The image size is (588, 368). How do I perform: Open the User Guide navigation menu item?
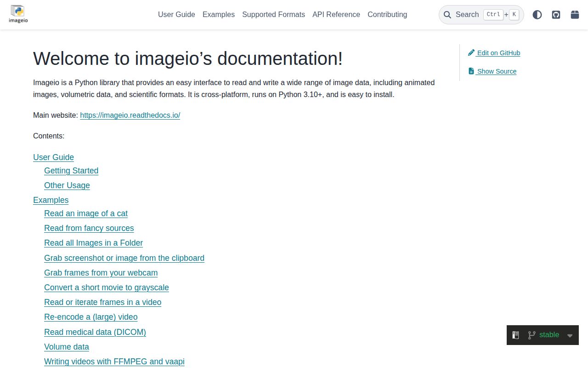tap(176, 15)
